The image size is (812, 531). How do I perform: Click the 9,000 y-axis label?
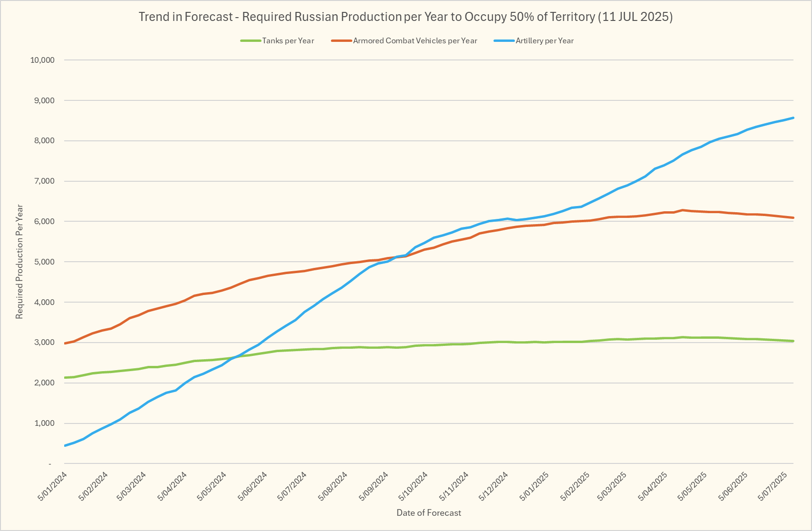[x=44, y=100]
